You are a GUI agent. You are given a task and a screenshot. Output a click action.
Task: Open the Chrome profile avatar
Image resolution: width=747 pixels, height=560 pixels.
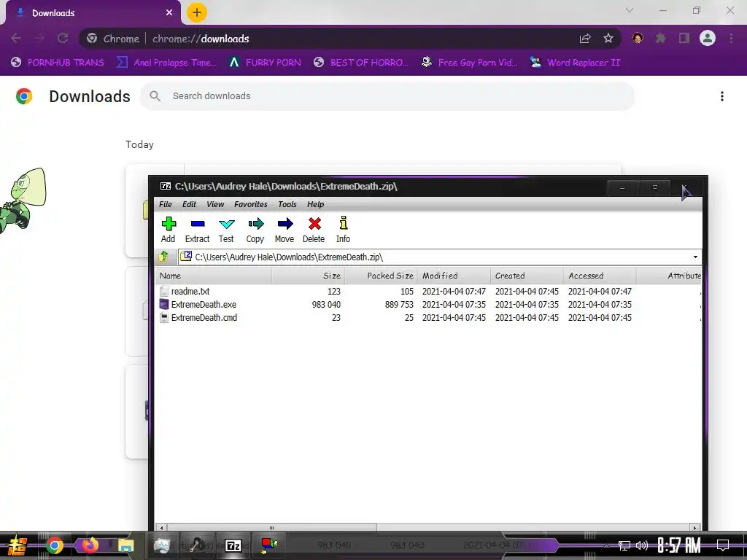point(708,38)
